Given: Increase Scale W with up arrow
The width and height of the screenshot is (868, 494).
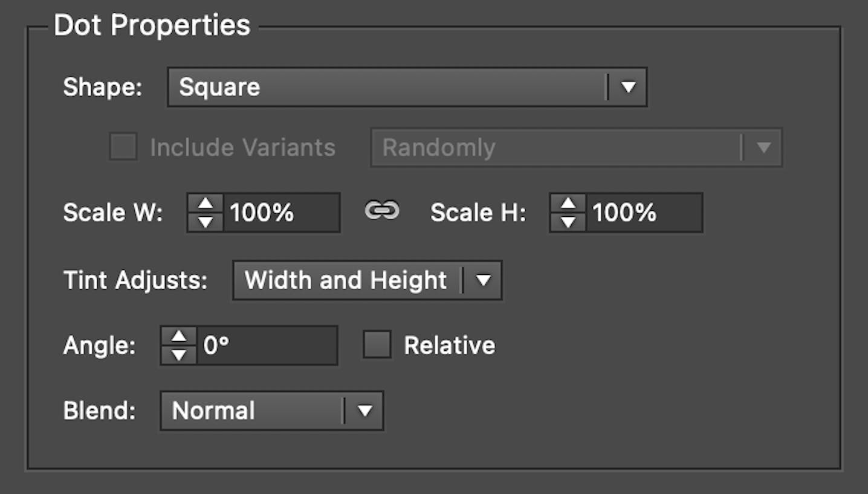Looking at the screenshot, I should [206, 204].
